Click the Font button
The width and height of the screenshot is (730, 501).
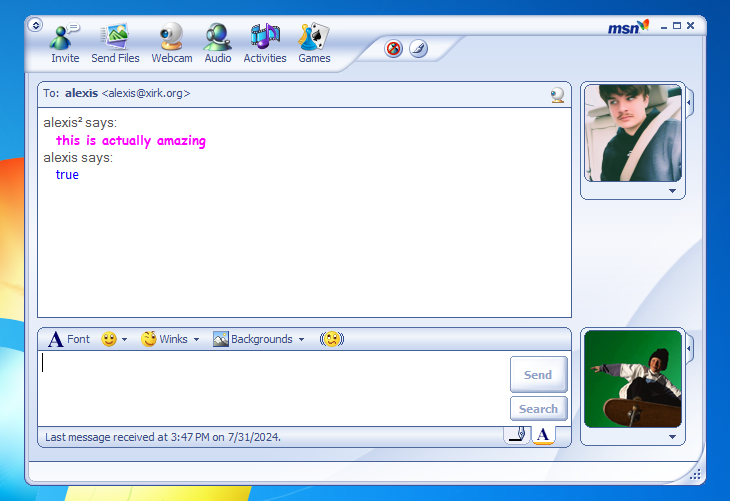tap(69, 339)
